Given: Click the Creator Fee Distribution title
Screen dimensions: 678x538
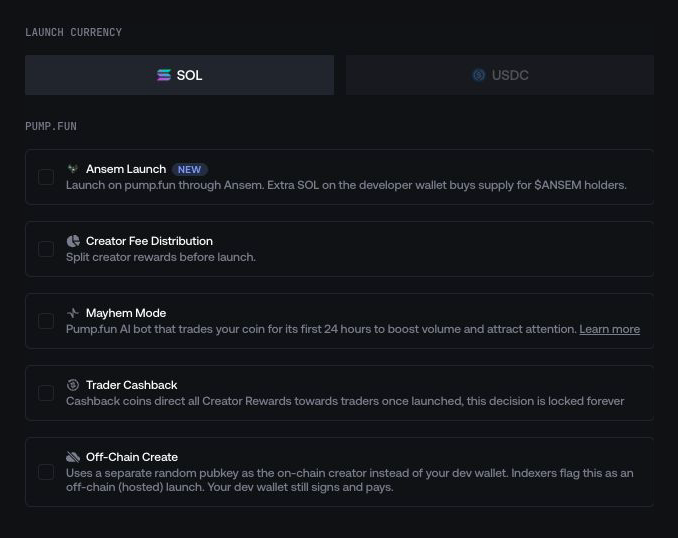Looking at the screenshot, I should pos(149,241).
